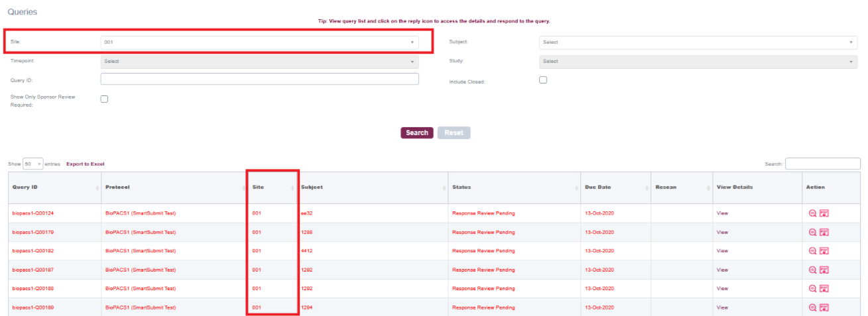The height and width of the screenshot is (316, 868).
Task: Open the Site dropdown showing 001
Action: [259, 42]
